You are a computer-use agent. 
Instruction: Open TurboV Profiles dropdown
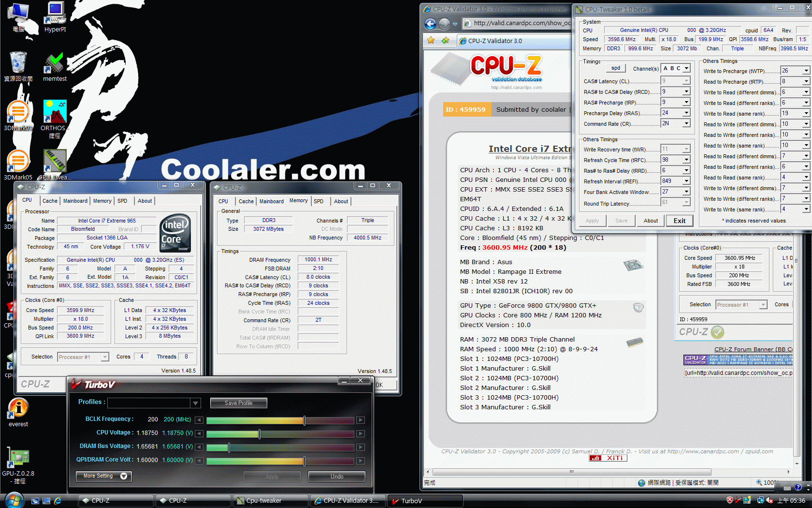pos(195,403)
